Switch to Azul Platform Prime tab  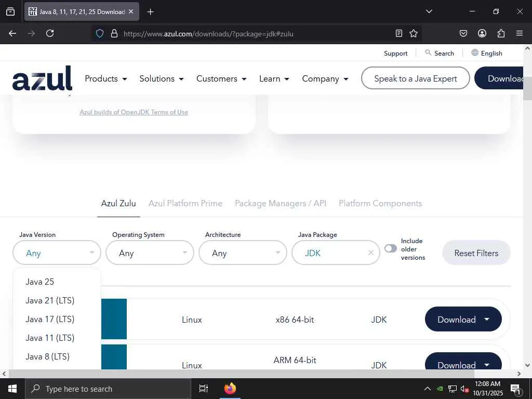pos(185,203)
